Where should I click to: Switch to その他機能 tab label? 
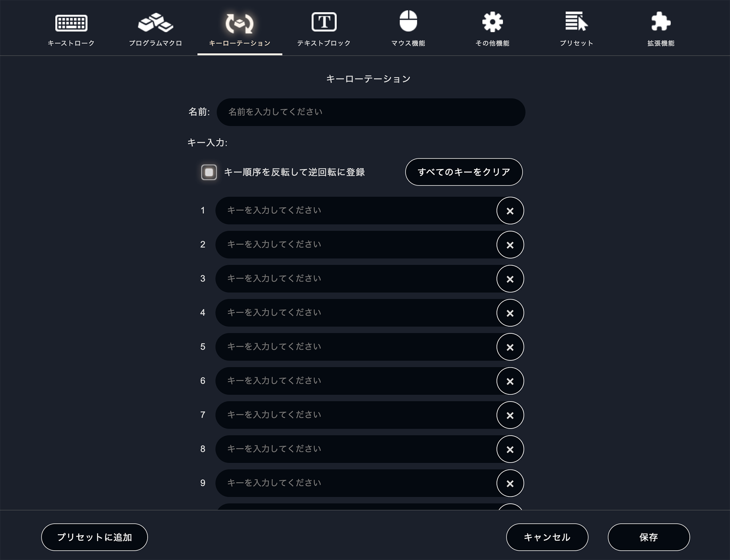tap(492, 43)
